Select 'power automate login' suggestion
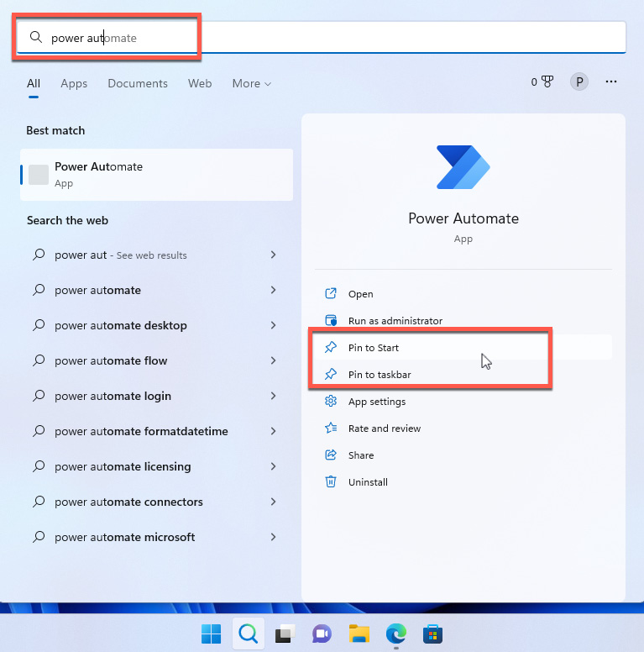 coord(113,397)
